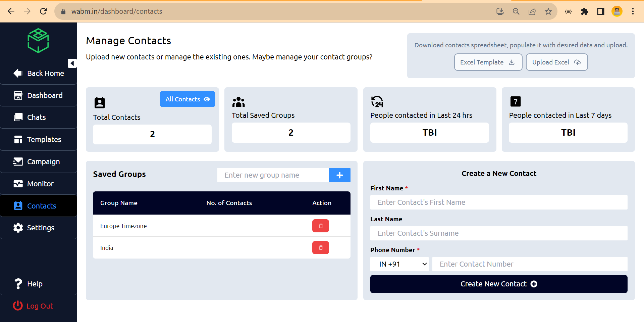Image resolution: width=644 pixels, height=322 pixels.
Task: Open the Contacts section in sidebar
Action: tap(38, 205)
